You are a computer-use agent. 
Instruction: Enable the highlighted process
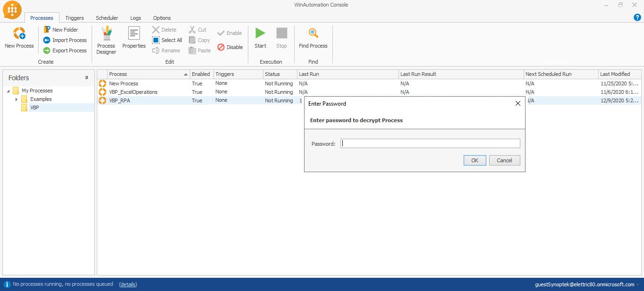coord(230,33)
